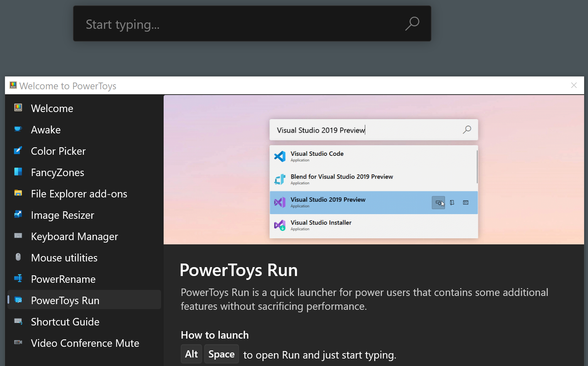Click the Alt key badge
This screenshot has height=366, width=588.
191,354
